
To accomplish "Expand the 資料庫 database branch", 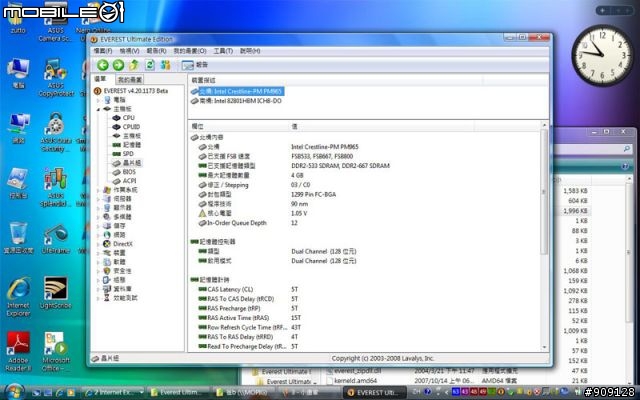I will tap(98, 289).
